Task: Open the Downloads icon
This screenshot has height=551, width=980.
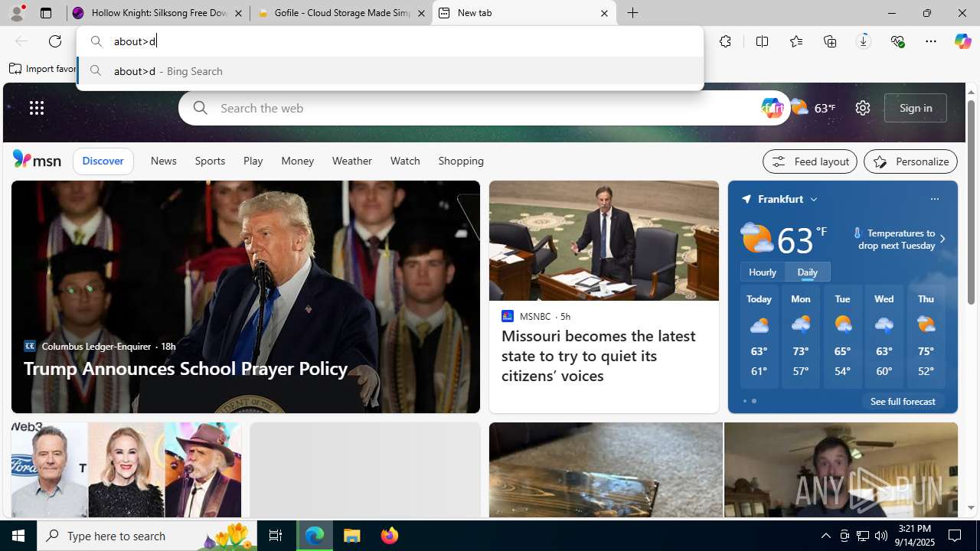Action: [x=863, y=41]
